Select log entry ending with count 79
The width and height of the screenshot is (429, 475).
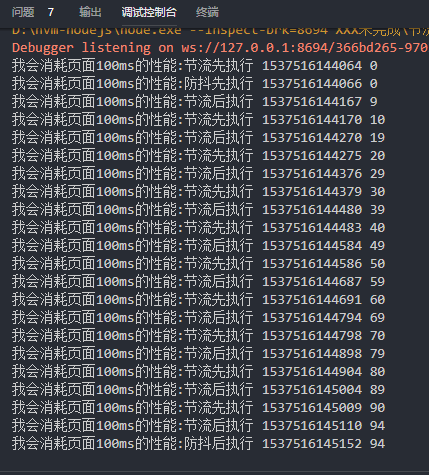198,354
